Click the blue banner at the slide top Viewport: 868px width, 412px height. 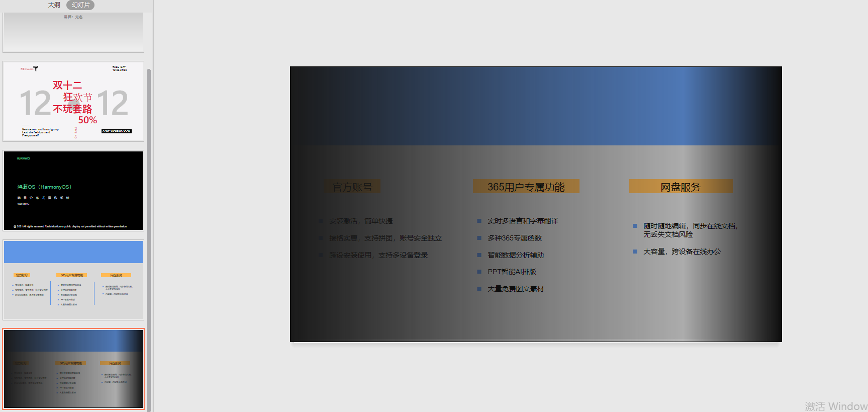pos(536,106)
